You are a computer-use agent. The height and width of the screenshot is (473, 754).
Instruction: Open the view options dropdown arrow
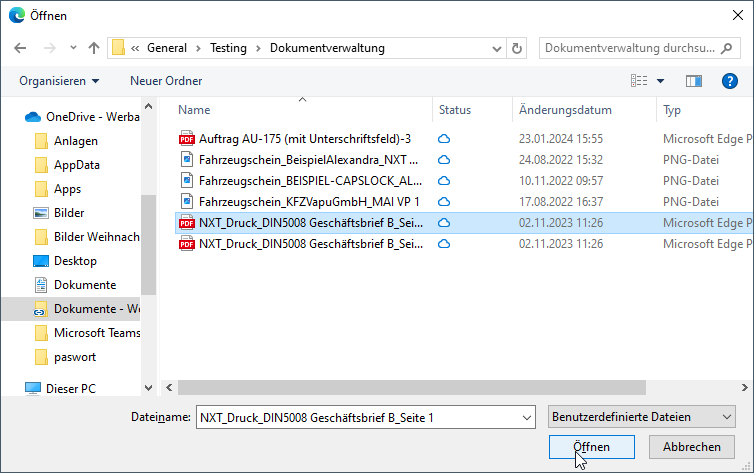pos(661,81)
